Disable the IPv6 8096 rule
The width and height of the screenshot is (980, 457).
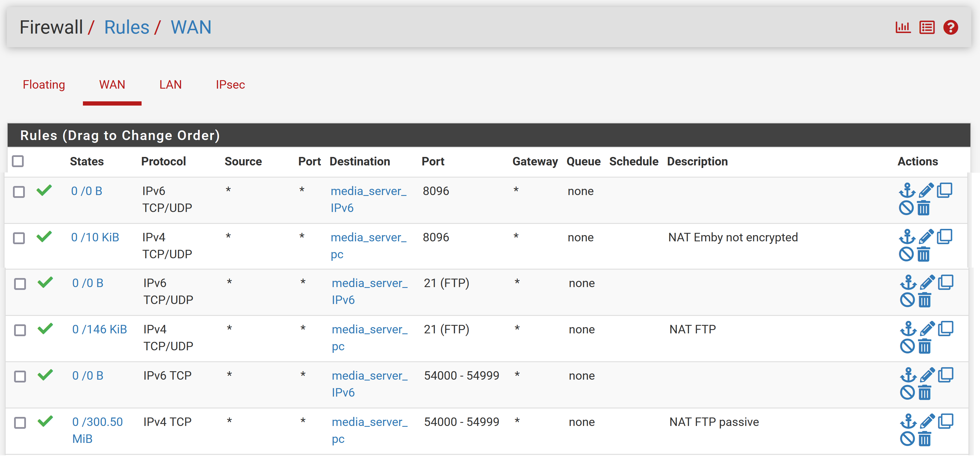(906, 208)
